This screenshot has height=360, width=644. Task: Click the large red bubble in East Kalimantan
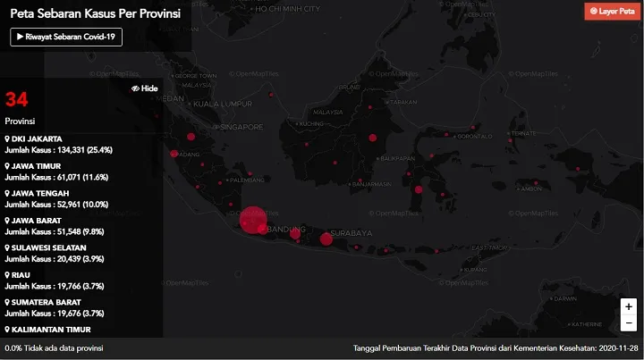click(372, 138)
